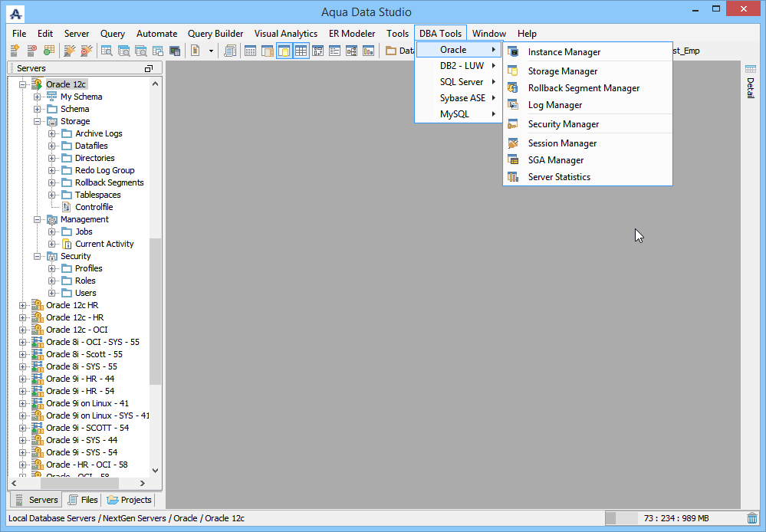The height and width of the screenshot is (532, 766).
Task: Click the Log Manager icon in submenu
Action: point(512,104)
